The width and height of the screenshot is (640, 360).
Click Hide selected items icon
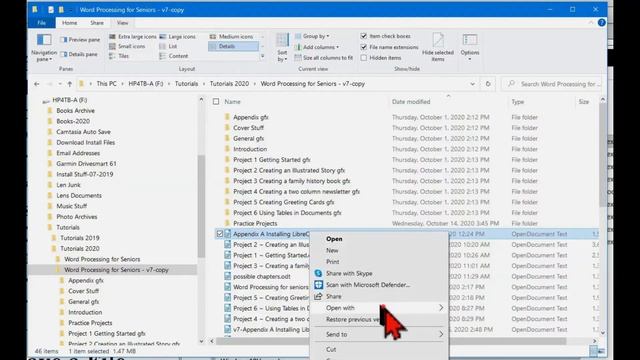pos(438,41)
